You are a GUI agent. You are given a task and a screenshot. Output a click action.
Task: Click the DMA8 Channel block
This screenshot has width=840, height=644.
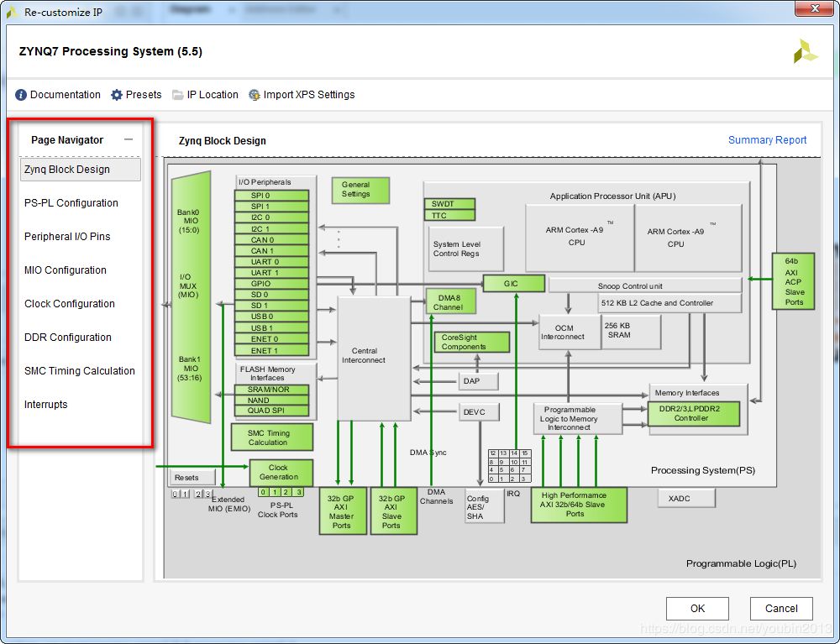coord(450,301)
